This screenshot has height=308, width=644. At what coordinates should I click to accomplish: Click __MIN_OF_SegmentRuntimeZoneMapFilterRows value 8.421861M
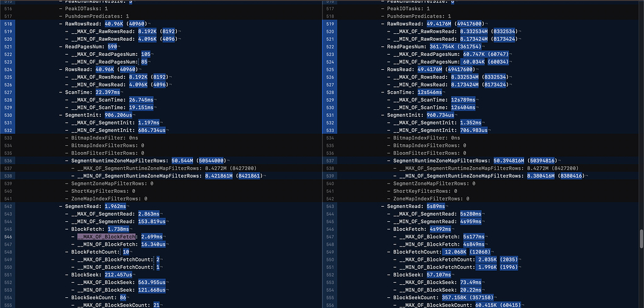coord(219,176)
